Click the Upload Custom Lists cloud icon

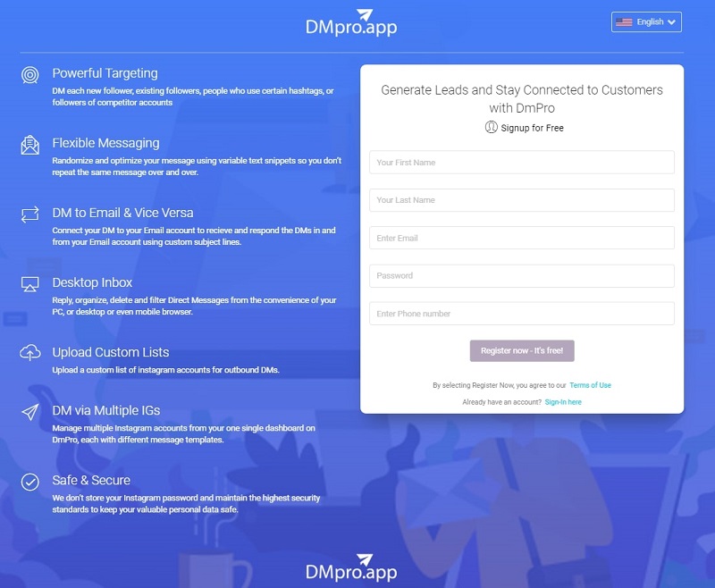pos(30,353)
